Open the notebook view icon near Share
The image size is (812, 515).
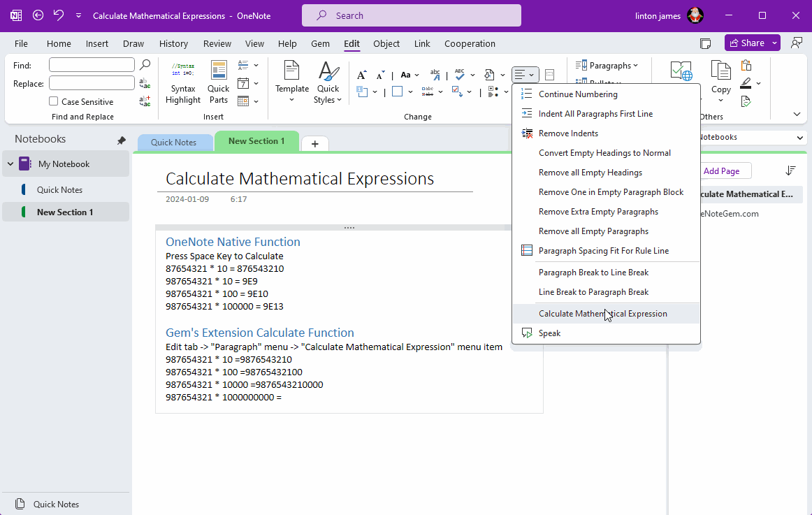pos(705,43)
